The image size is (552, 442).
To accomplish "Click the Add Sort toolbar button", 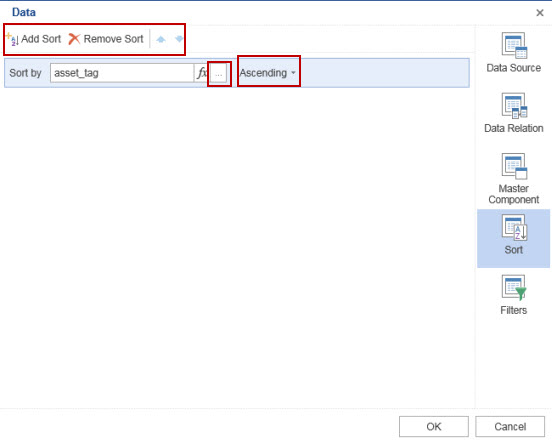I will coord(34,39).
